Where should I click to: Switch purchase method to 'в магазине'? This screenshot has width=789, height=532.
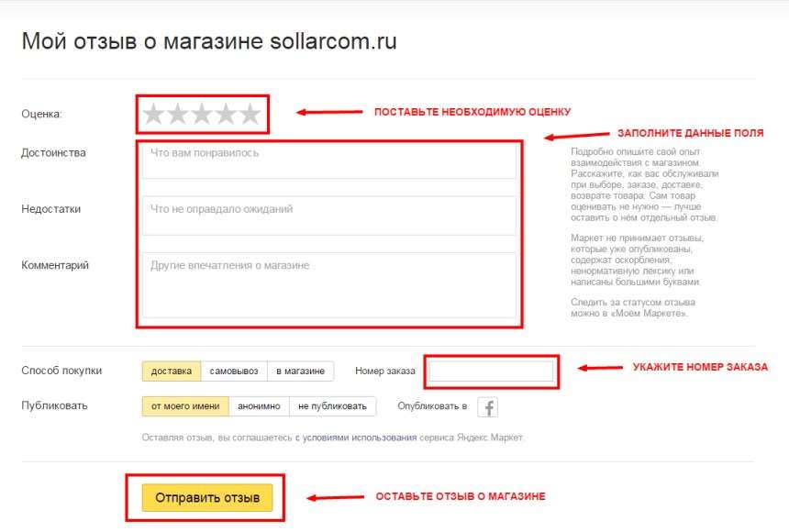(300, 371)
